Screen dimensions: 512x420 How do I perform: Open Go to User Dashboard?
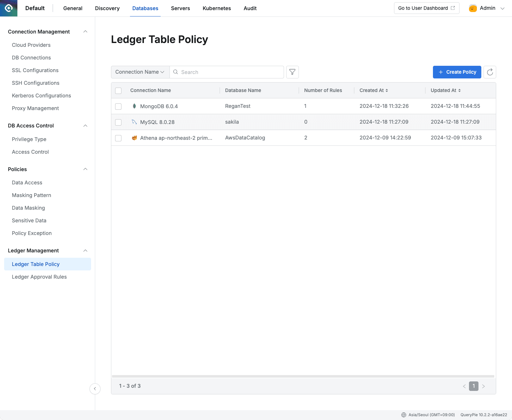426,8
